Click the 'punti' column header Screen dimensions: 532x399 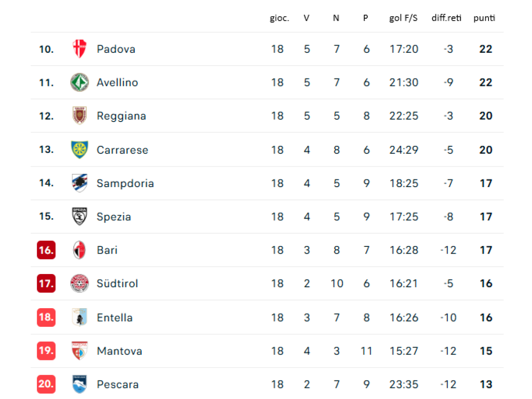point(484,18)
